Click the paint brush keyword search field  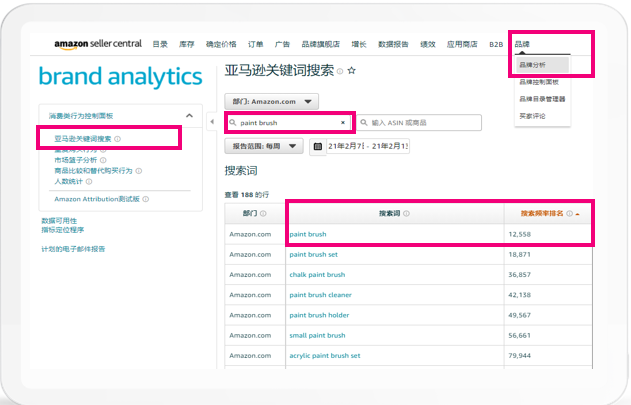pyautogui.click(x=289, y=122)
